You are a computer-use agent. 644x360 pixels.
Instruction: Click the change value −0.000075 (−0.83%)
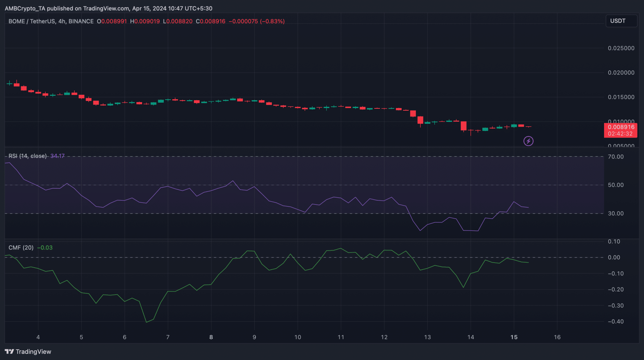pyautogui.click(x=257, y=21)
